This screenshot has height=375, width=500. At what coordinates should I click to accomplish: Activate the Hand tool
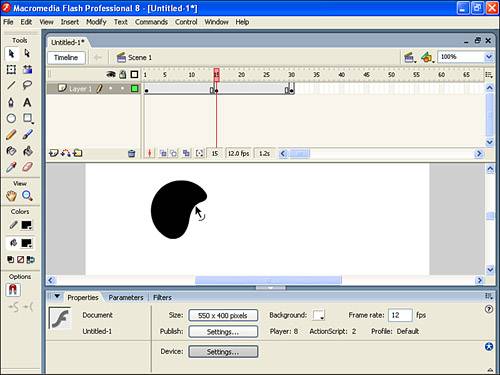tap(11, 196)
